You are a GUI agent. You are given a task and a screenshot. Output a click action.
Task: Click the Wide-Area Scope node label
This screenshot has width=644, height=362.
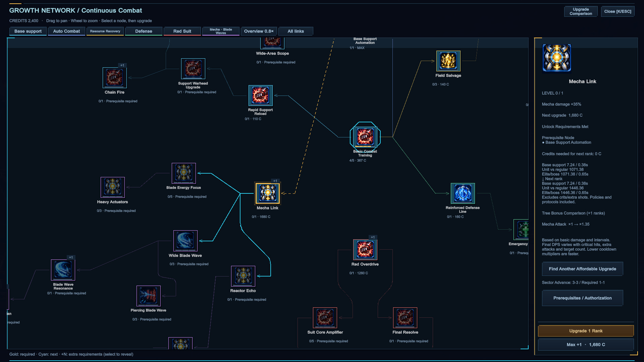[x=272, y=53]
